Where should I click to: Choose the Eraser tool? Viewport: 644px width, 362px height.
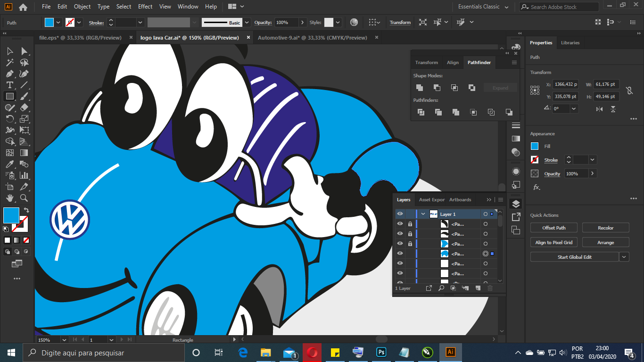click(x=25, y=107)
